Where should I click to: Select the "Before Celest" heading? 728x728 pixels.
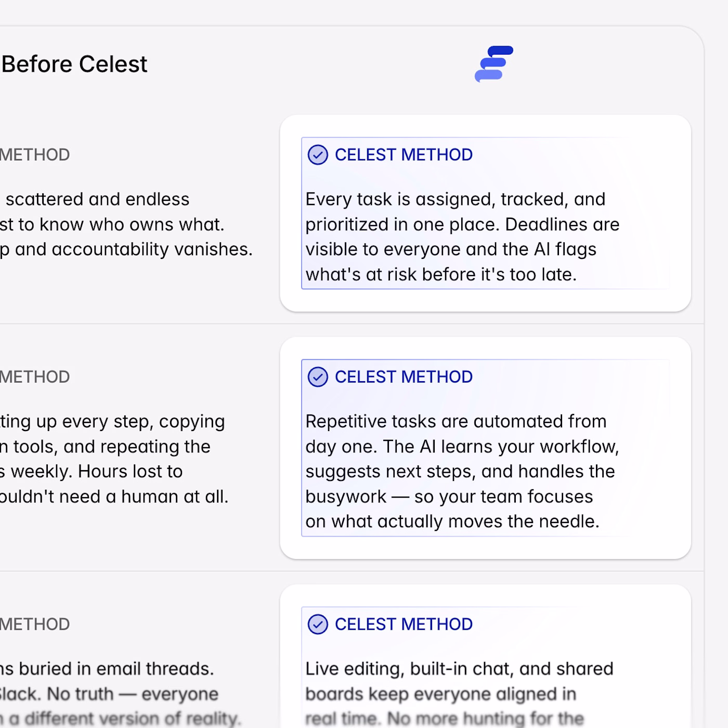point(74,64)
